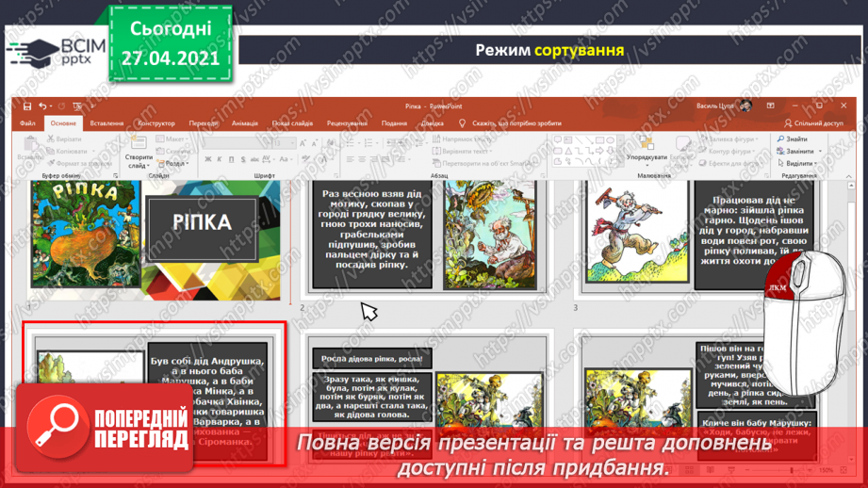
Task: Open the font size combo box showing 13
Action: 285,143
